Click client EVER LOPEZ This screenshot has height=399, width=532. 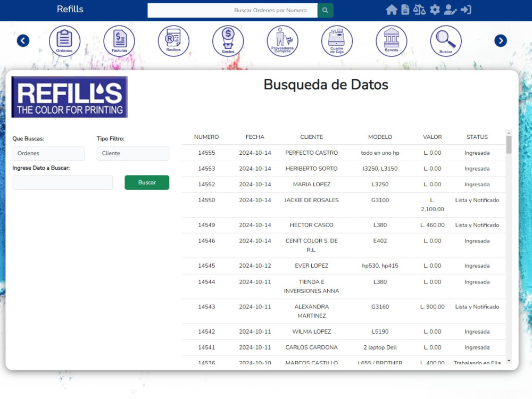[311, 265]
